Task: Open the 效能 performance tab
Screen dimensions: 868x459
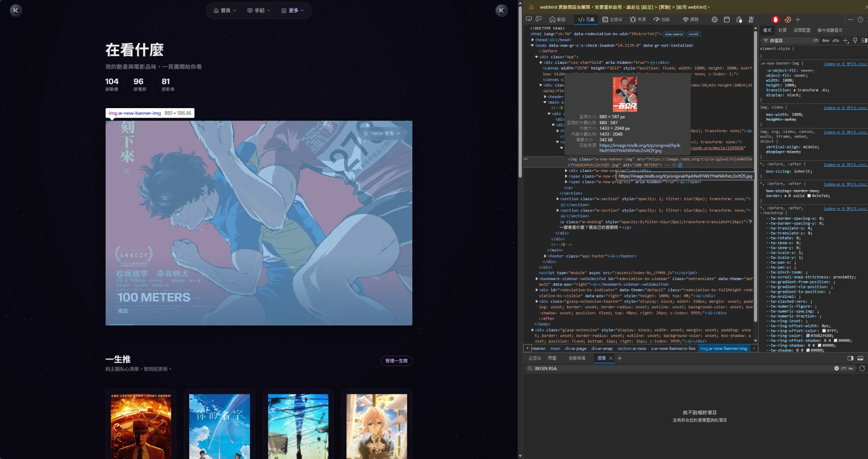Action: coord(662,20)
